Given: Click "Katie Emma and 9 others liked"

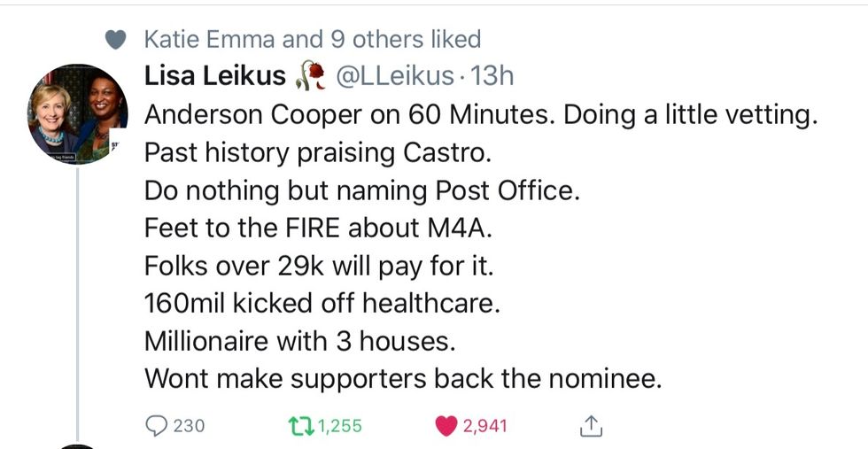Looking at the screenshot, I should click(x=312, y=40).
